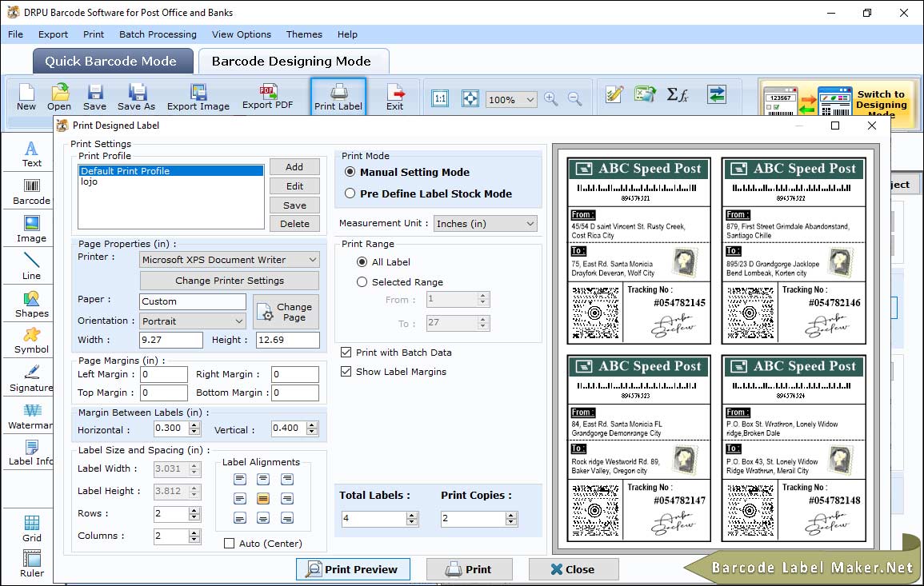This screenshot has height=586, width=924.
Task: Select center-middle label alignment option
Action: click(x=263, y=499)
